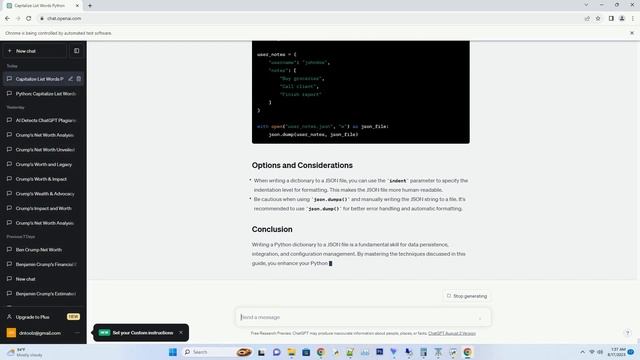Open the Chrome side panel icon
640x360 pixels.
(x=611, y=18)
